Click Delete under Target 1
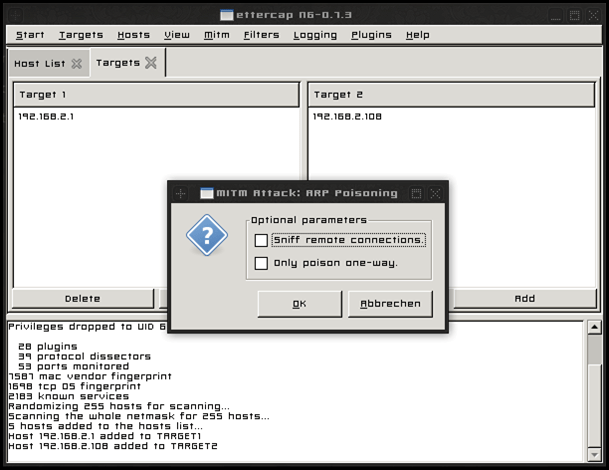This screenshot has width=609, height=470. point(83,299)
